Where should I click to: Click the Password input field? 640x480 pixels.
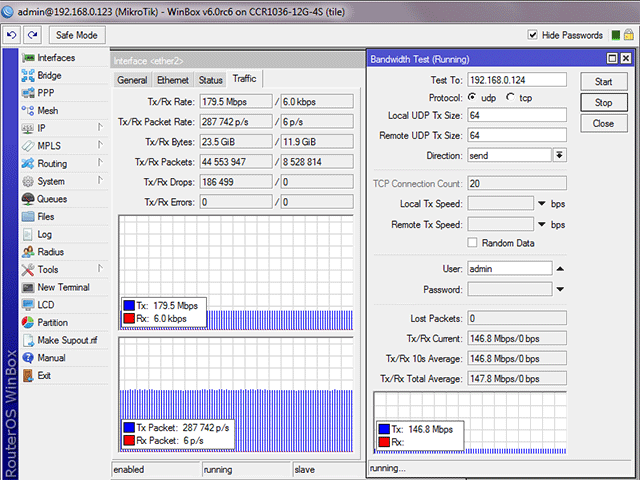[510, 289]
